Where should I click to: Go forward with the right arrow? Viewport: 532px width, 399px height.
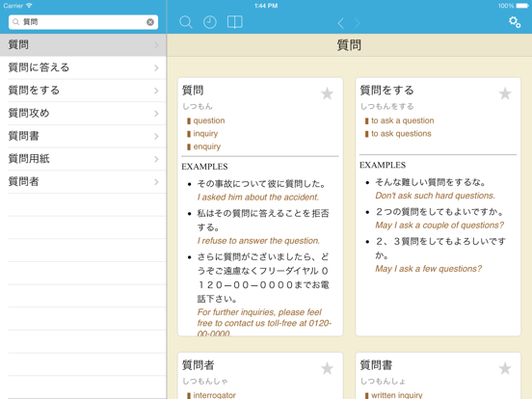pos(358,23)
